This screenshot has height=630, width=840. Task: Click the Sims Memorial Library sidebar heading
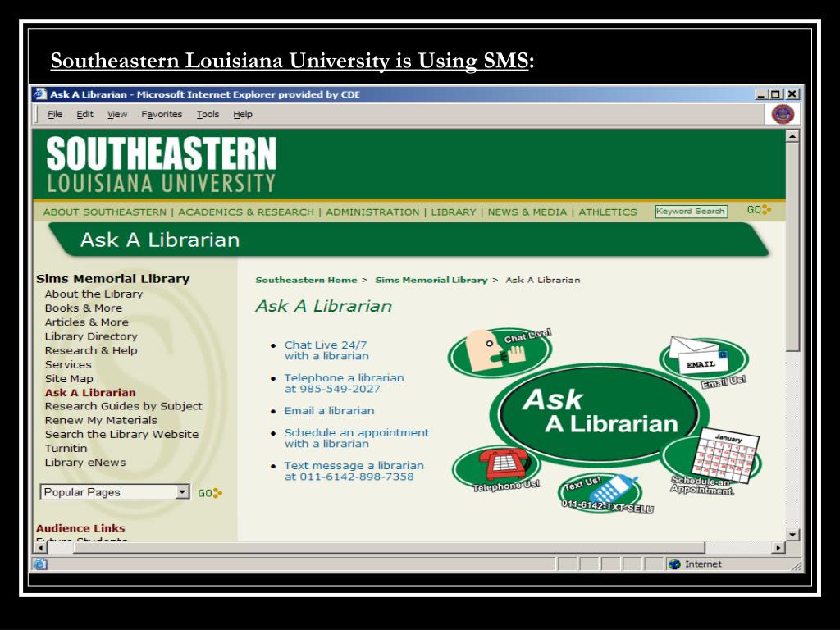click(x=113, y=279)
